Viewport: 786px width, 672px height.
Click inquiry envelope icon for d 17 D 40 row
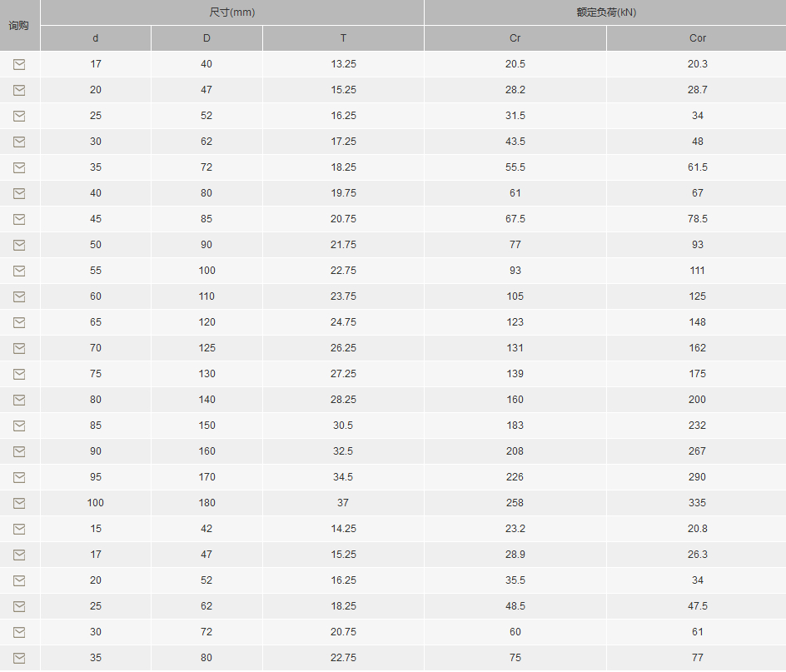(x=19, y=64)
